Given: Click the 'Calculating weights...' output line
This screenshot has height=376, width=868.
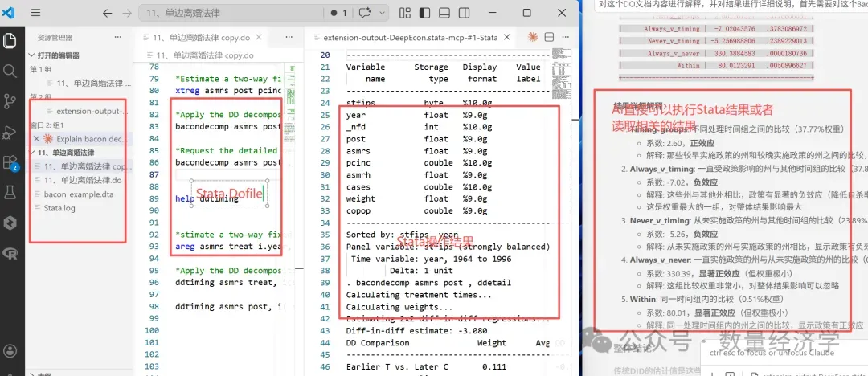Looking at the screenshot, I should 399,307.
